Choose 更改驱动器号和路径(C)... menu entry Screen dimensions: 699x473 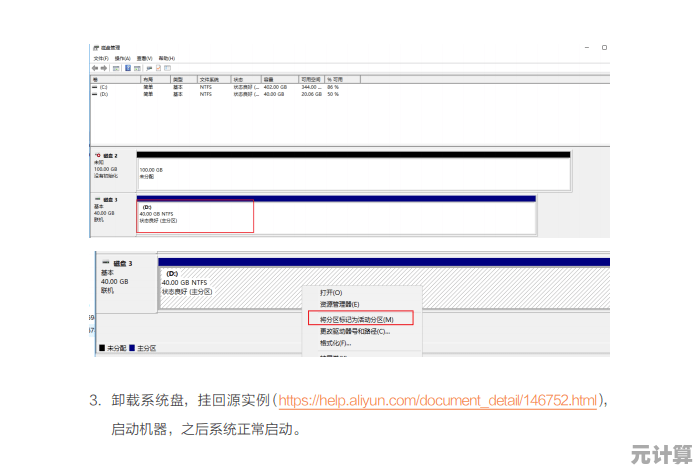(x=355, y=331)
